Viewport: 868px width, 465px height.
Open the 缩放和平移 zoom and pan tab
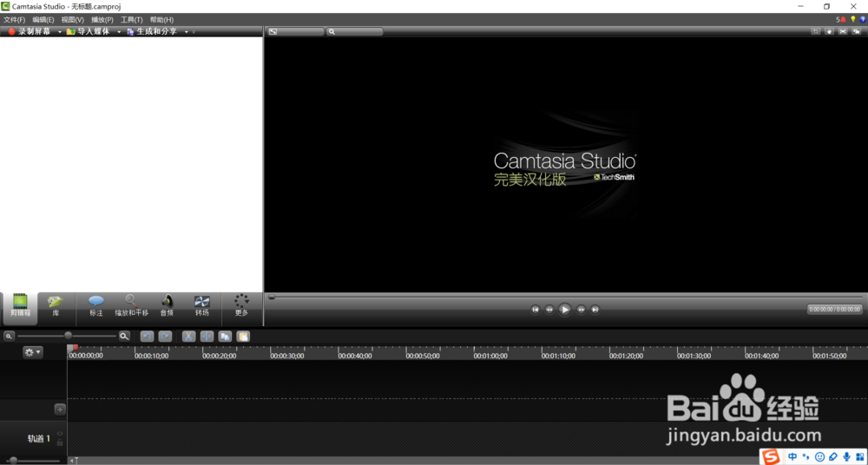[x=132, y=306]
